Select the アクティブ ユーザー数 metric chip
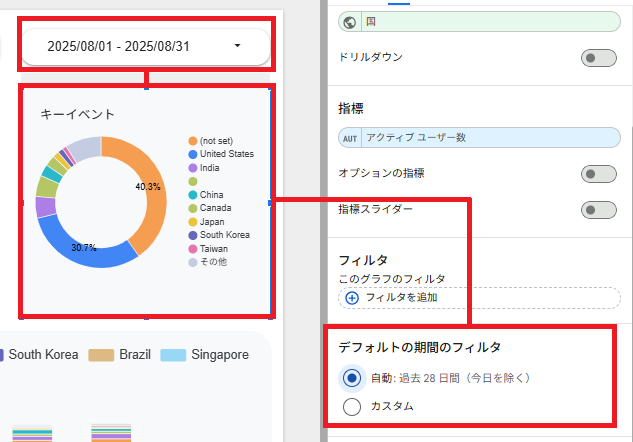The width and height of the screenshot is (633, 442). click(479, 138)
